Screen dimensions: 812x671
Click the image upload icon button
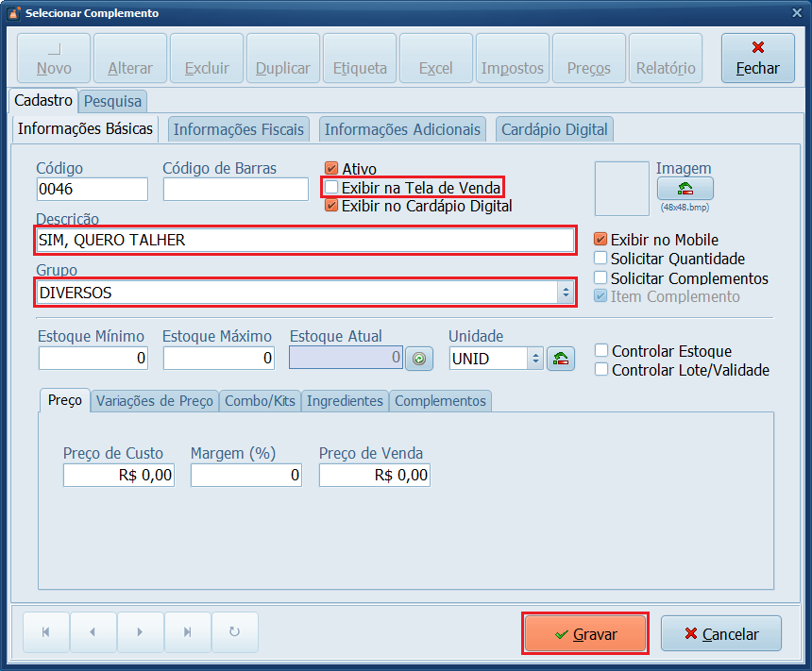pyautogui.click(x=685, y=189)
